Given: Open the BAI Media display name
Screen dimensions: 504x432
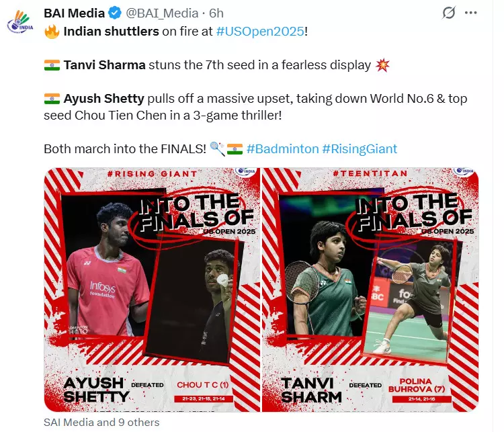Looking at the screenshot, I should click(74, 13).
